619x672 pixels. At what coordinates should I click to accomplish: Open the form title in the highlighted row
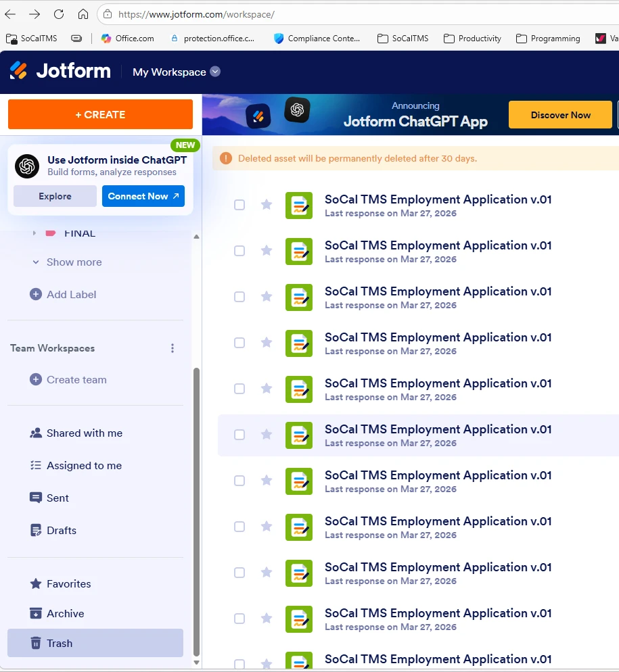(x=438, y=429)
